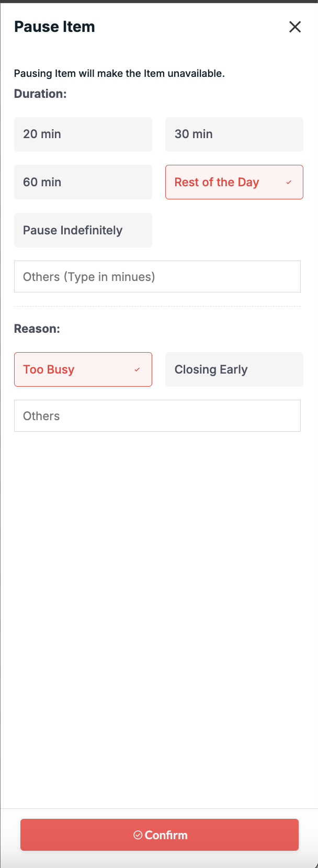This screenshot has height=868, width=318.
Task: Select the 20 min duration option
Action: point(83,134)
